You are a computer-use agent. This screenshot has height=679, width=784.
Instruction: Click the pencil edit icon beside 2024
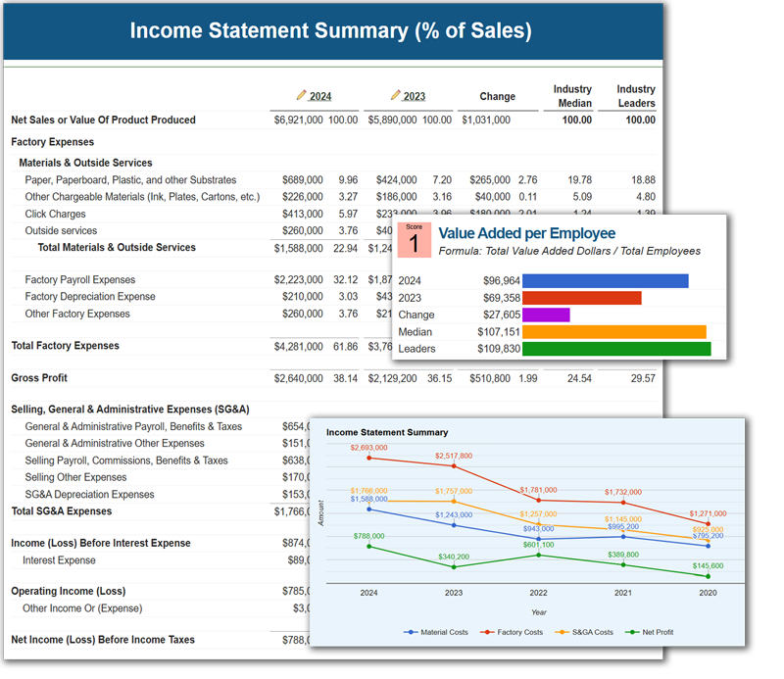[x=300, y=94]
